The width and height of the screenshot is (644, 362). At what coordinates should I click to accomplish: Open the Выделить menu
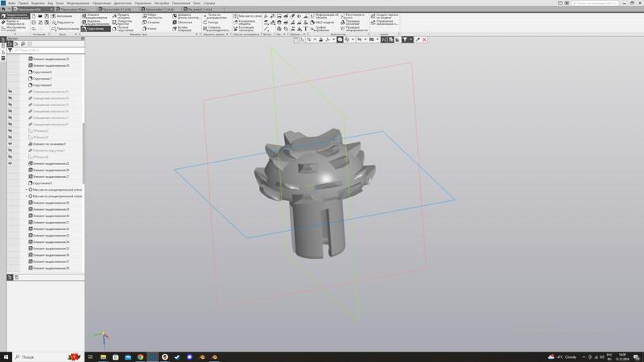tap(38, 3)
